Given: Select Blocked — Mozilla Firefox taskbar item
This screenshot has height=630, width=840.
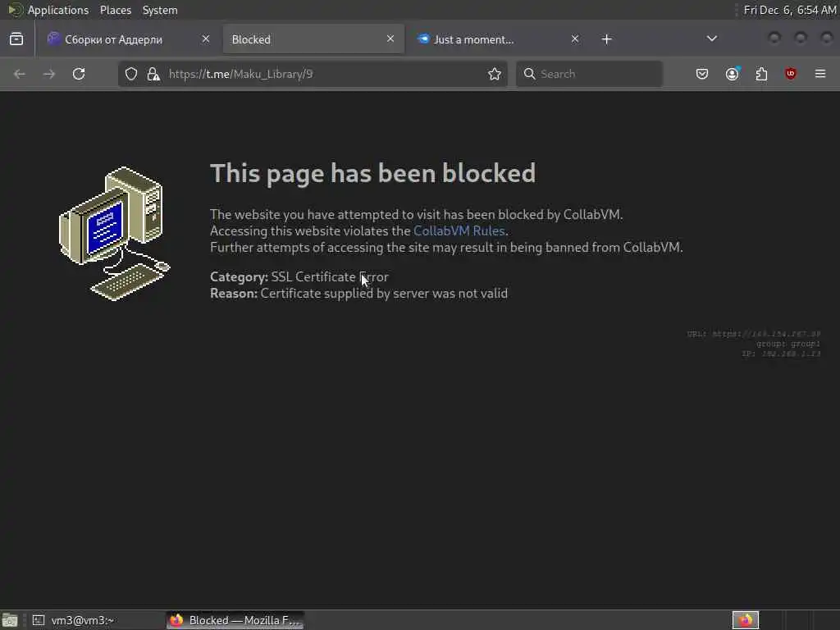Looking at the screenshot, I should (x=235, y=620).
